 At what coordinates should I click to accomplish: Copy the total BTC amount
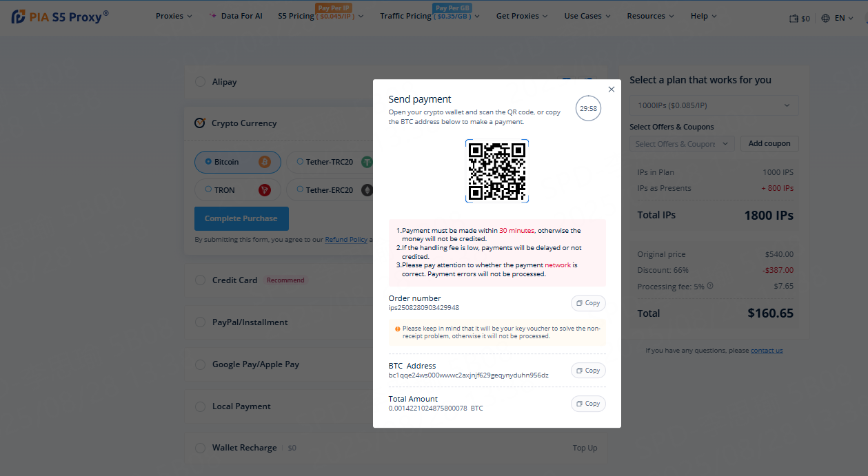[x=588, y=404]
